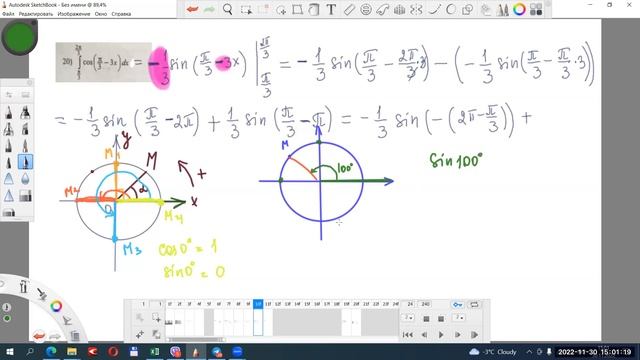Step to previous frame
640x360 pixels.
(x=424, y=335)
